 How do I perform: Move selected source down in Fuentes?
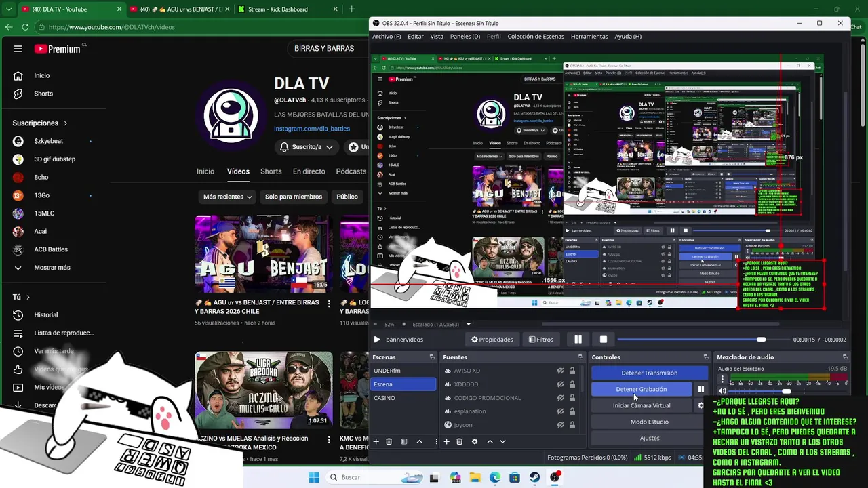click(x=502, y=442)
